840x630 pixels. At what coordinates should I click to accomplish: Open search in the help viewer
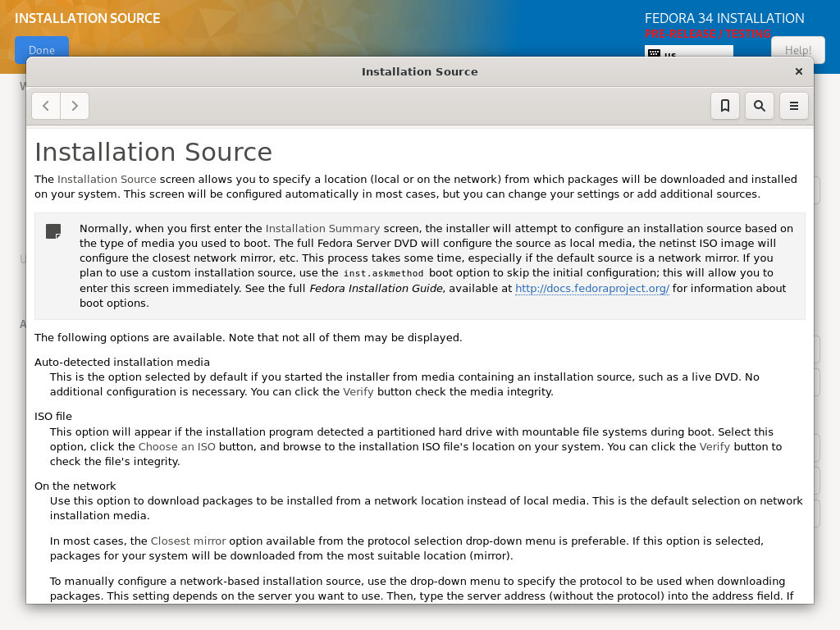pos(759,106)
